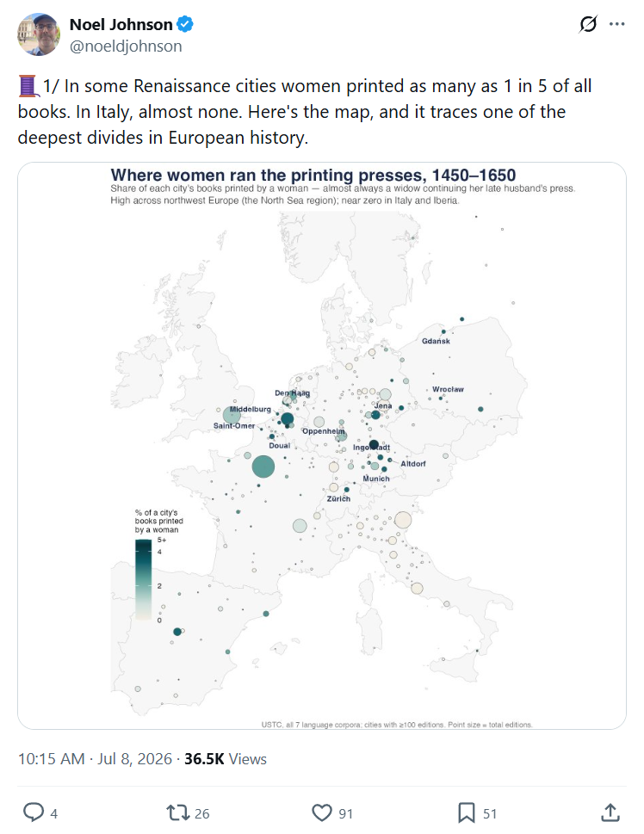The width and height of the screenshot is (644, 834).
Task: Open Noel Johnson's profile picture
Action: [x=39, y=34]
